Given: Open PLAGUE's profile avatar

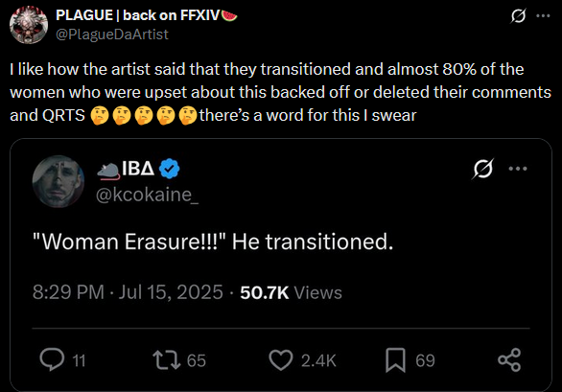Looking at the screenshot, I should 29,24.
